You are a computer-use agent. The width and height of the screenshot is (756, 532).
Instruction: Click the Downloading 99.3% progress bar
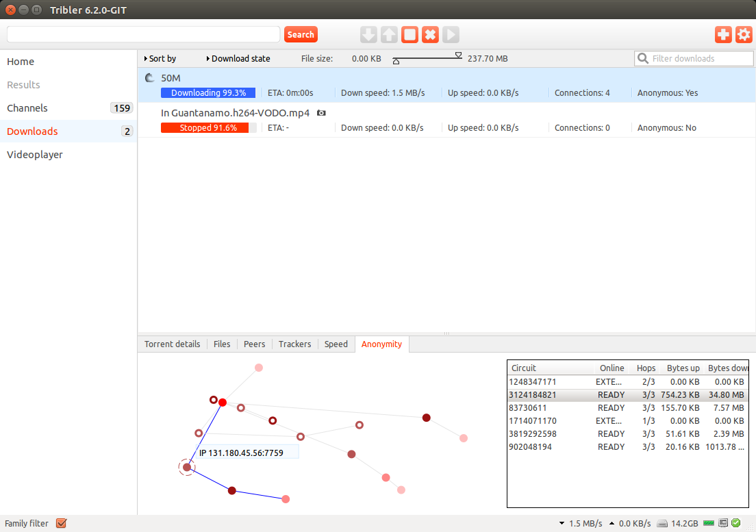208,93
